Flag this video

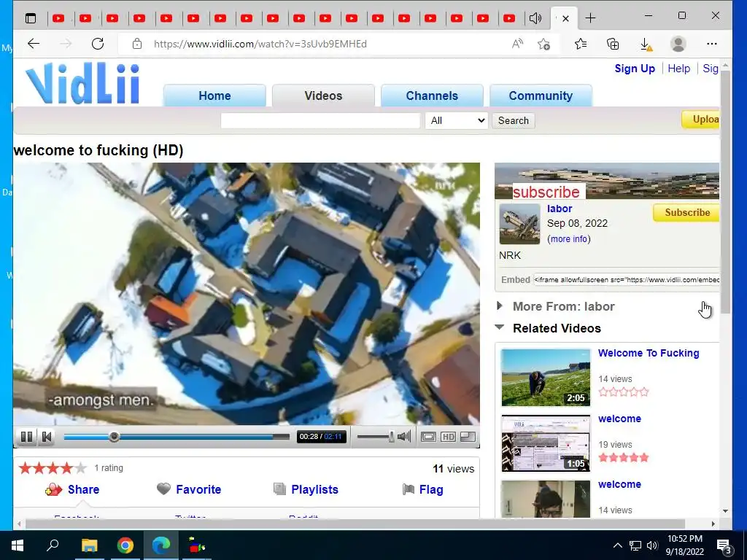coord(431,489)
